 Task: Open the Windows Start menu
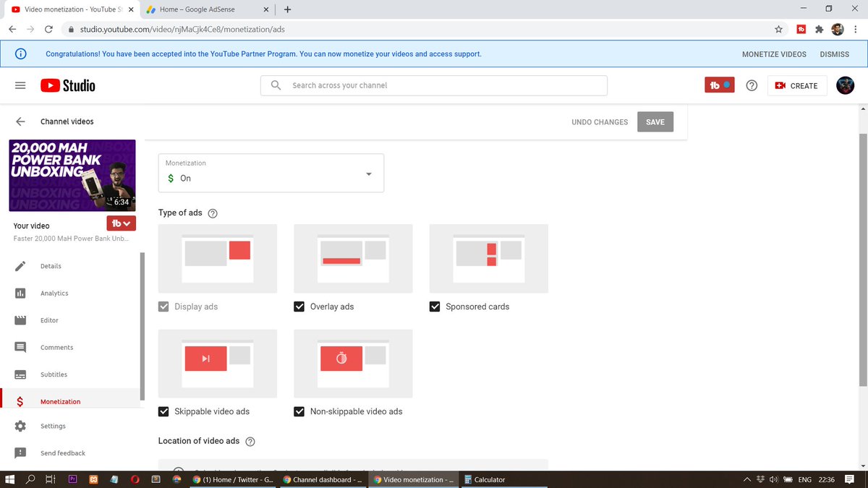pyautogui.click(x=10, y=479)
